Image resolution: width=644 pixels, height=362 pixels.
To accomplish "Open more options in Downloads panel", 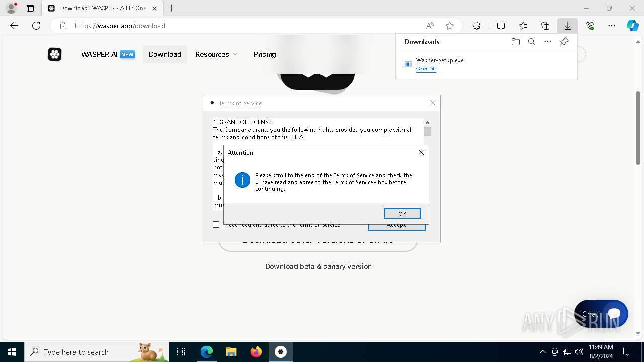I will tap(548, 42).
